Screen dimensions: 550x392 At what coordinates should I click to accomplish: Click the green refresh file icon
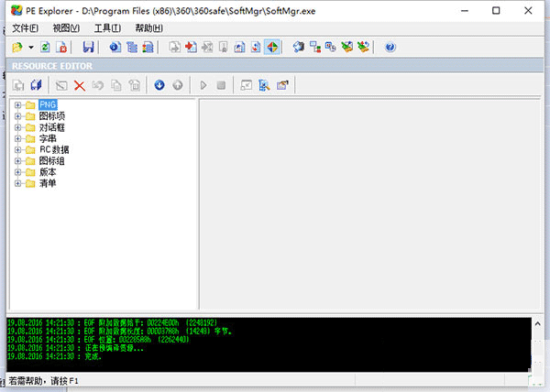(44, 47)
